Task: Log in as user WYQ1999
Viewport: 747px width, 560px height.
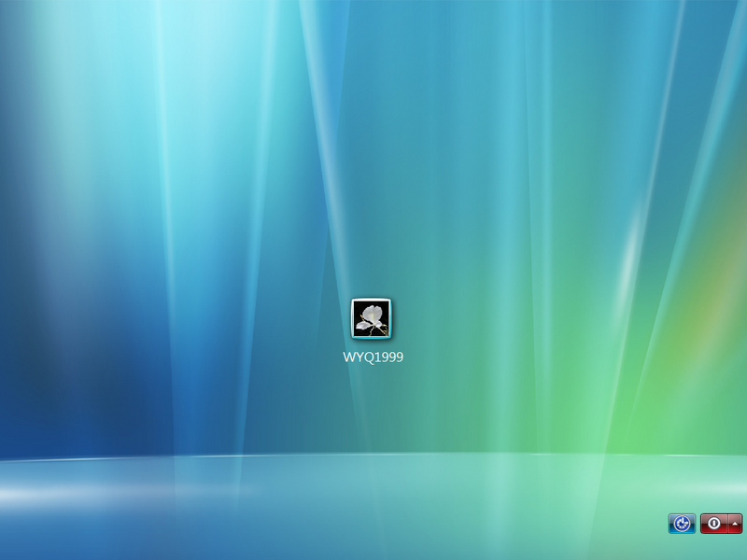Action: click(x=373, y=331)
